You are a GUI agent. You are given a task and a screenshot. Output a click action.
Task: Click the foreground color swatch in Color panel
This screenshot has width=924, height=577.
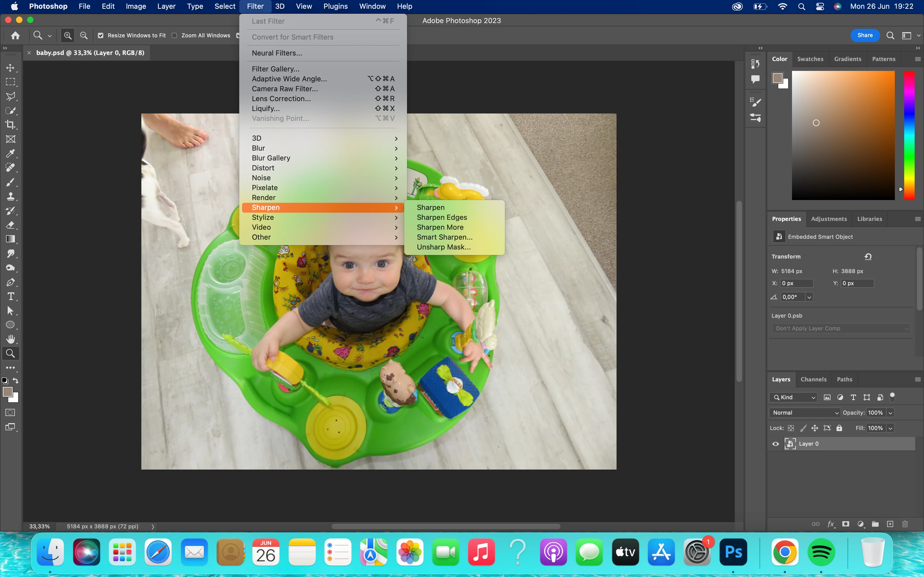tap(777, 78)
